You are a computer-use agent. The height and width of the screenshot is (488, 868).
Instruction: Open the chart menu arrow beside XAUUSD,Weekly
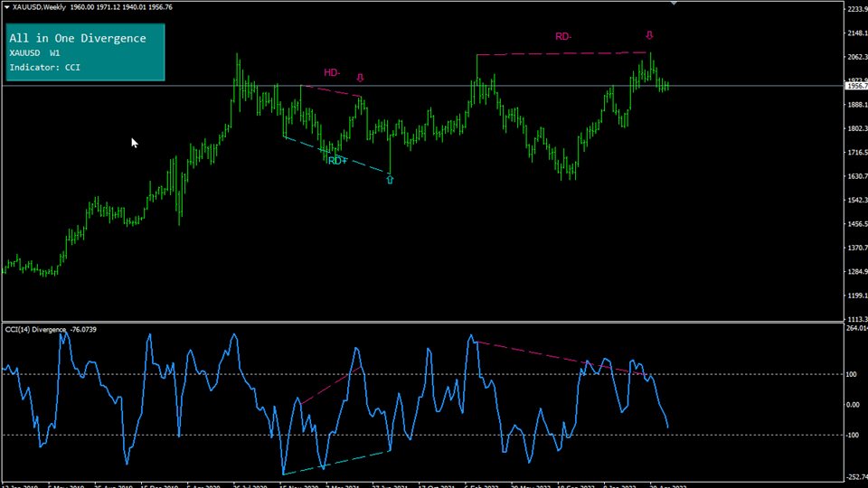pos(6,7)
